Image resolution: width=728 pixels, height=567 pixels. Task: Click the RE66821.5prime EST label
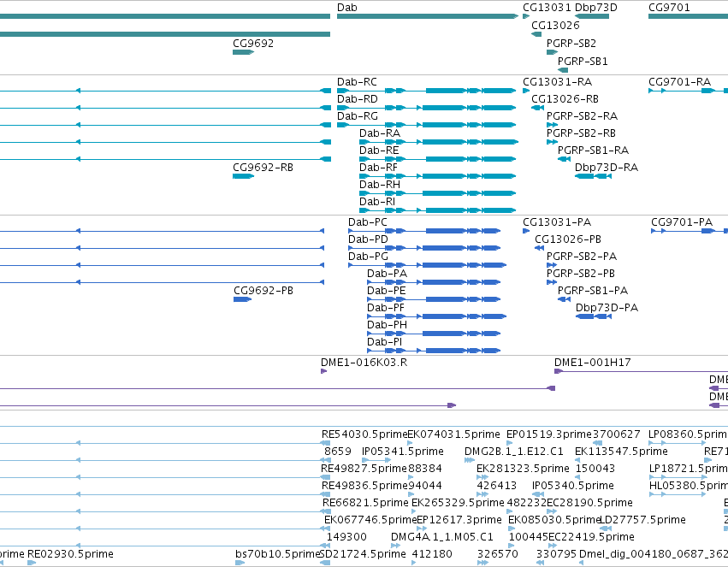pyautogui.click(x=365, y=503)
